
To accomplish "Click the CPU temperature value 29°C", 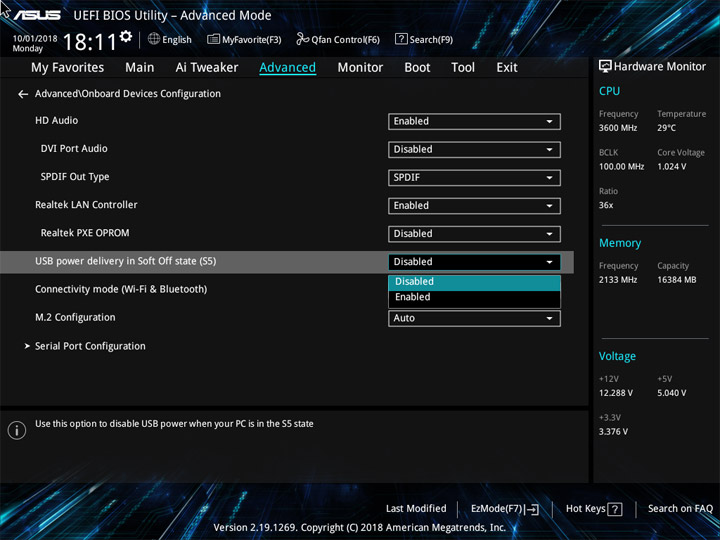I will pos(666,128).
